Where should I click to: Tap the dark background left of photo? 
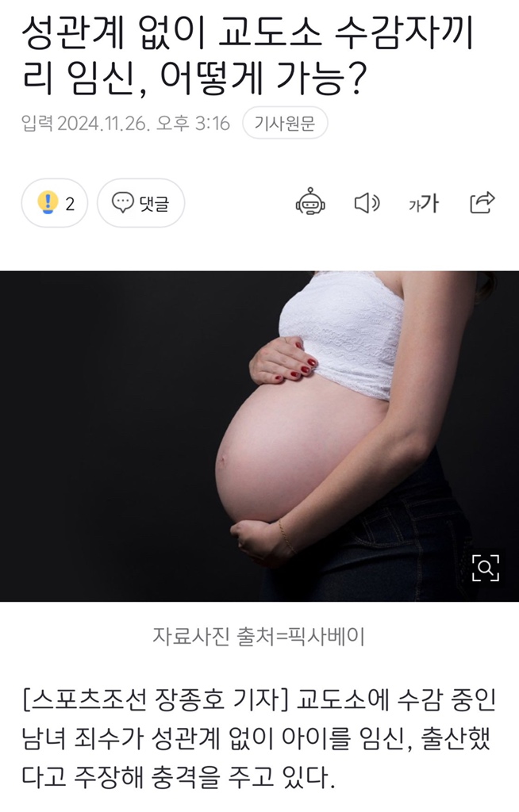(104, 435)
